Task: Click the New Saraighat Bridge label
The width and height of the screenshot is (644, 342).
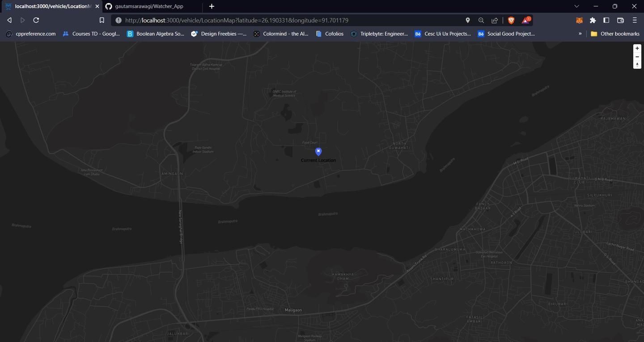Action: coord(181,227)
